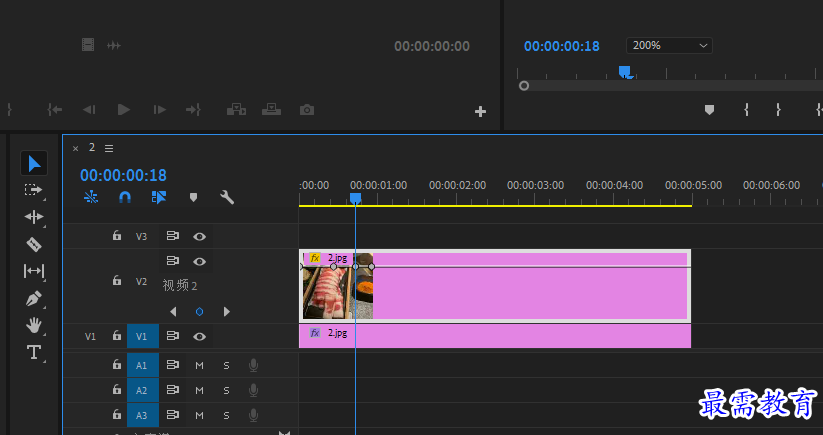Open source monitor button editor plus

tap(480, 111)
